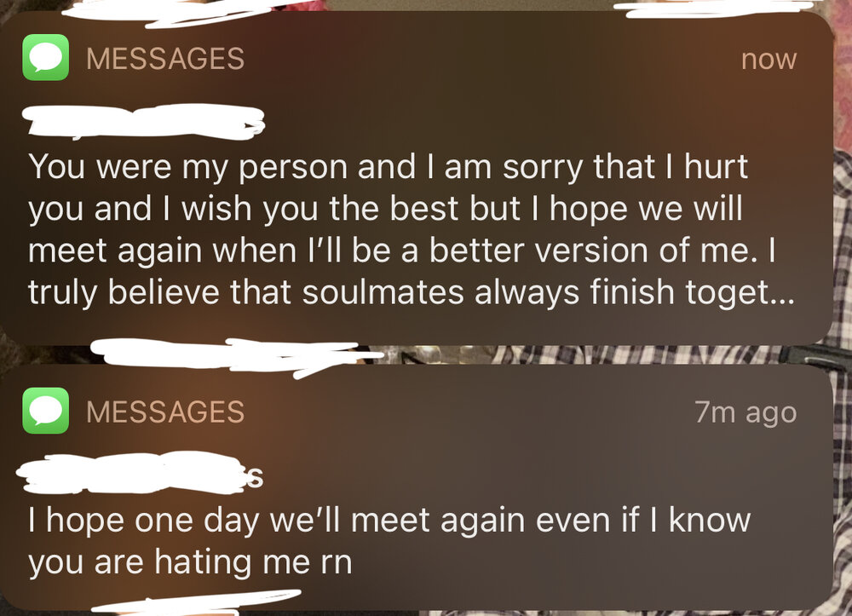This screenshot has height=616, width=852.
Task: Open the scribbled-out sender name ending in 's'
Action: pyautogui.click(x=141, y=473)
